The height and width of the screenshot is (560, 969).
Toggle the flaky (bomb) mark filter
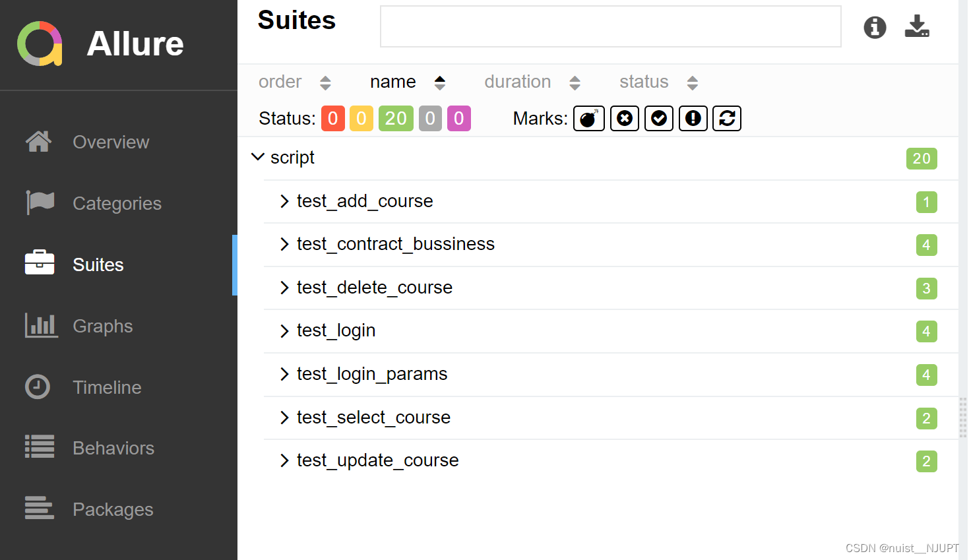click(588, 119)
